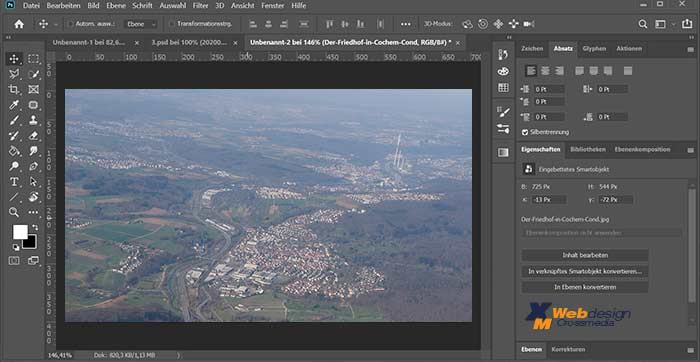The image size is (700, 362).
Task: Reset to default foreground/background colors
Action: click(x=16, y=246)
